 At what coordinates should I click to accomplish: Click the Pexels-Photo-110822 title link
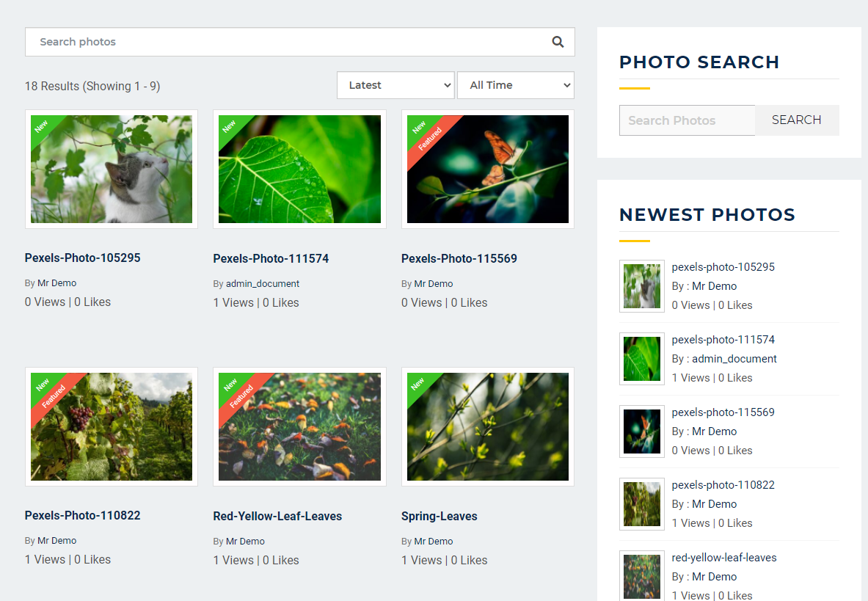click(x=82, y=515)
